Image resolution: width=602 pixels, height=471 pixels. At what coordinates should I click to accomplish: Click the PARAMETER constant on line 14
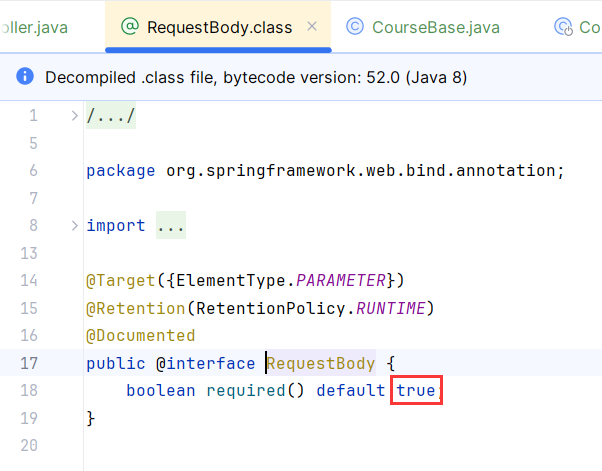pos(341,281)
